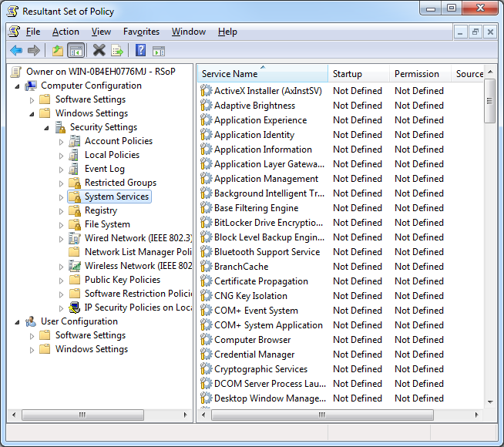Screen dimensions: 504x447
Task: Click the RSoP root scroll icon in tree
Action: [15, 72]
